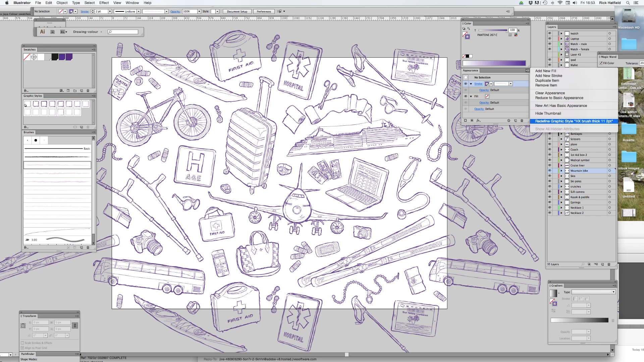
Task: Delete selected item in Appearance panel
Action: (522, 120)
